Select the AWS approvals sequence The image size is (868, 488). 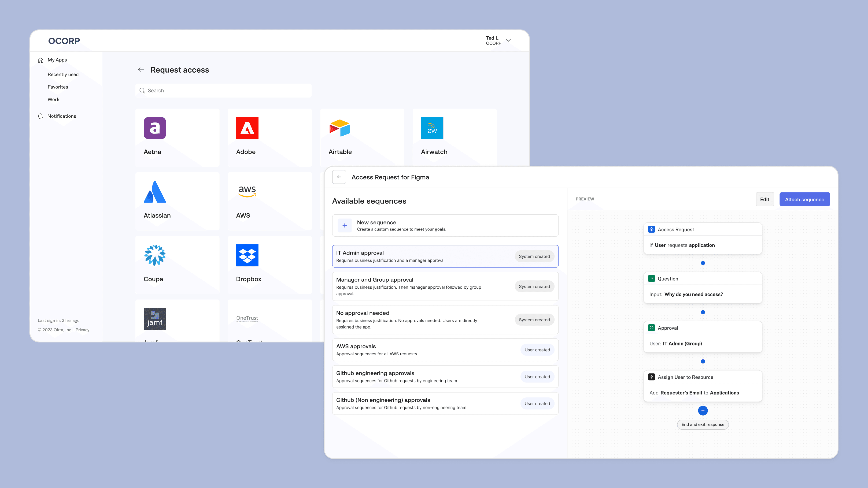tap(445, 349)
